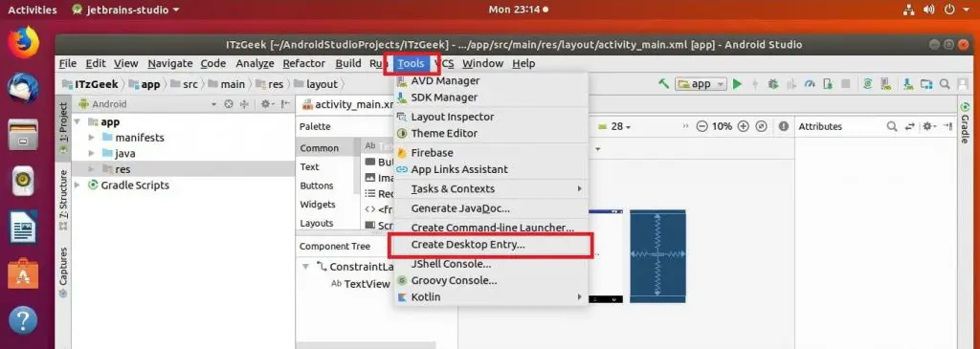The width and height of the screenshot is (980, 349).
Task: Click the Make Project hammer icon
Action: click(x=664, y=83)
